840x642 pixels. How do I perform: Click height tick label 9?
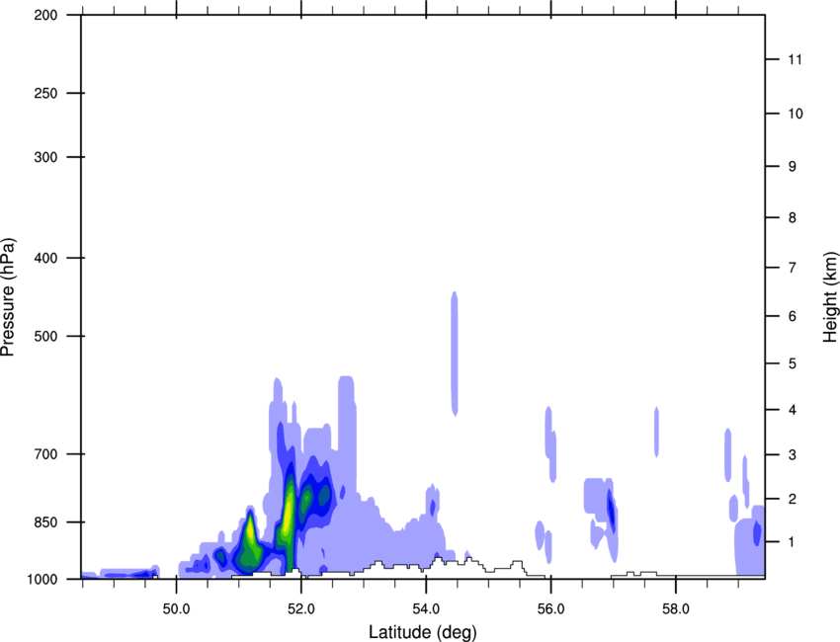pos(792,167)
